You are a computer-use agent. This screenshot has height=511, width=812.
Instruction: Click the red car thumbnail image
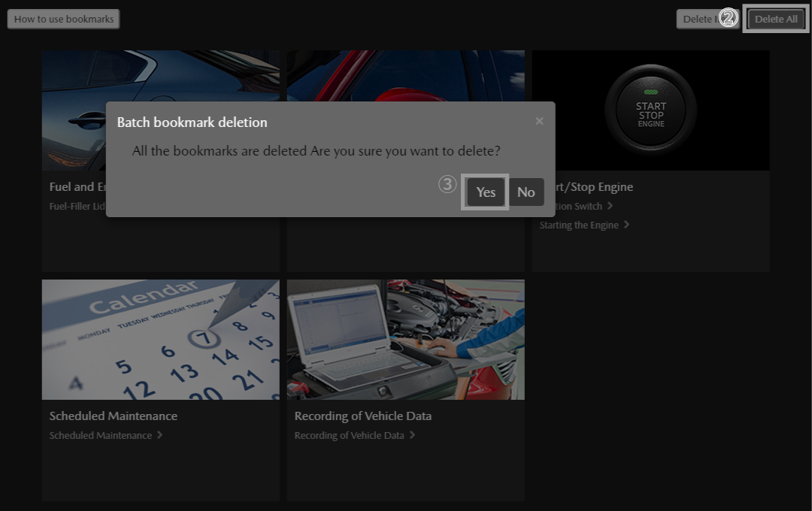pyautogui.click(x=406, y=75)
